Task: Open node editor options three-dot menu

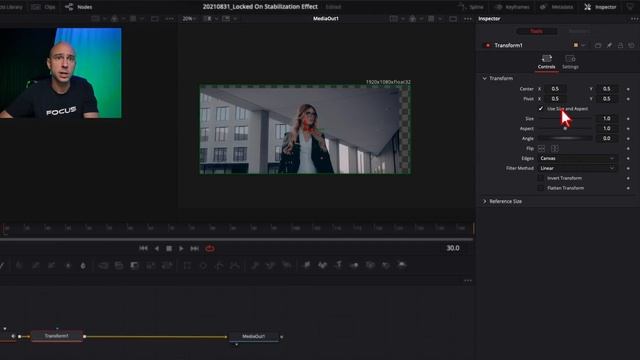Action: click(468, 281)
